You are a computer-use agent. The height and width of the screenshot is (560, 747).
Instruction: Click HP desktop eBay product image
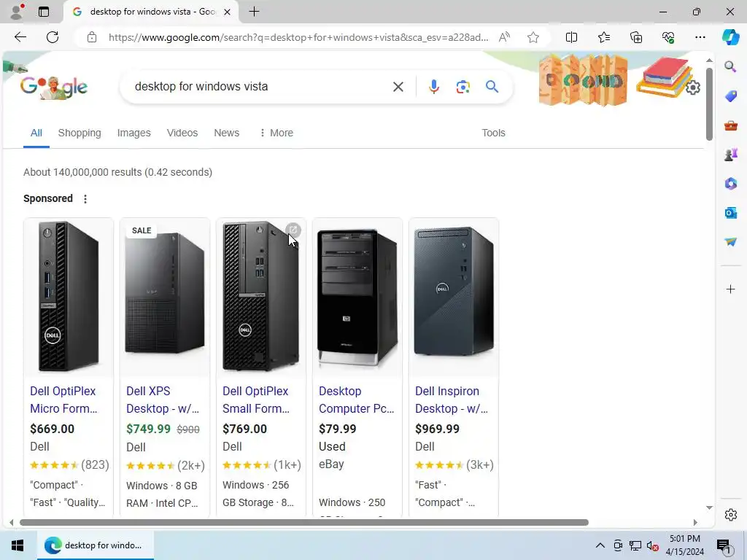(357, 296)
